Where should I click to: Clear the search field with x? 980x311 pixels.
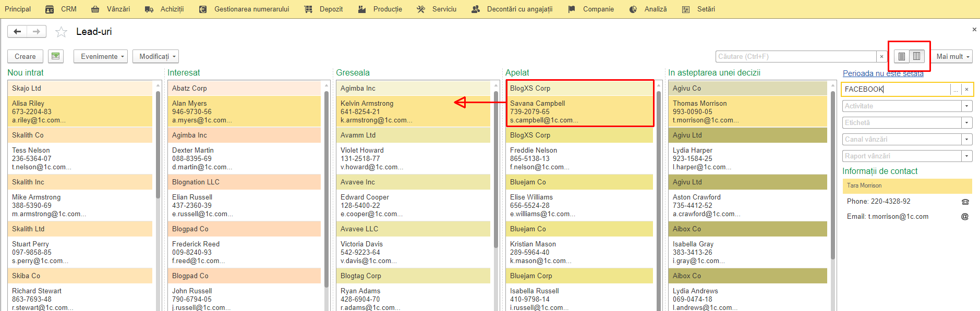pos(881,56)
